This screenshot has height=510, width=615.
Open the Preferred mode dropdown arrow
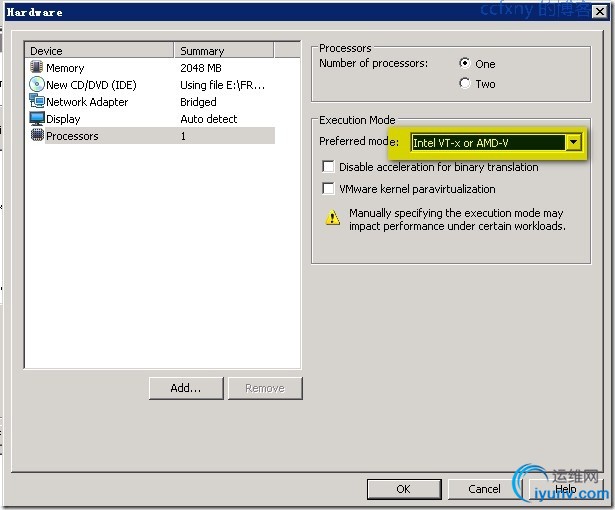[573, 142]
